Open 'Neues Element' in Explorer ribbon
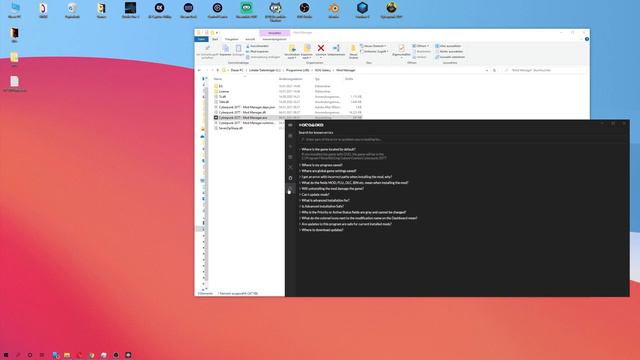The image size is (640, 360). [x=373, y=46]
